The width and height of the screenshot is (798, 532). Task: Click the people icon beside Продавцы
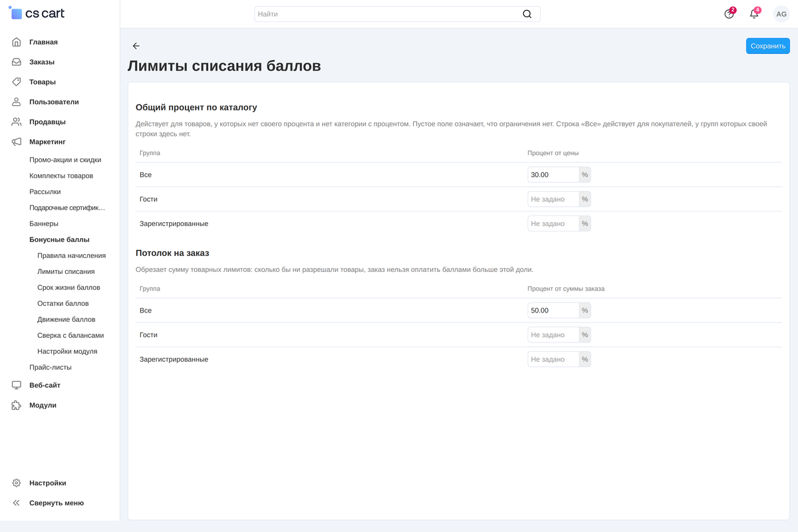[x=17, y=122]
